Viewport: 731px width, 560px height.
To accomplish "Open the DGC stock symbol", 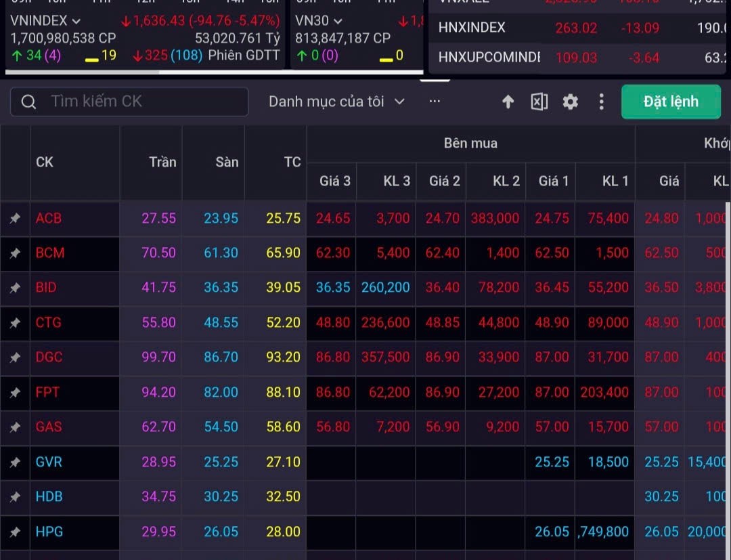I will coord(49,358).
